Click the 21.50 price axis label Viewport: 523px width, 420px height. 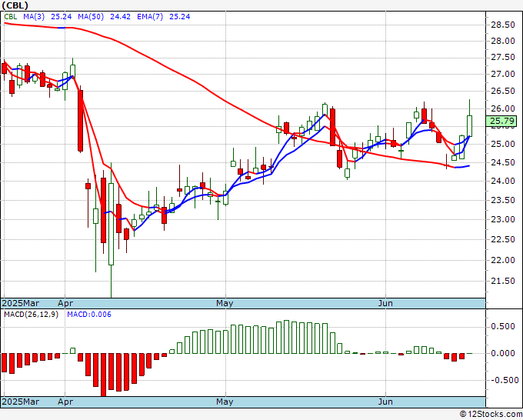[503, 282]
